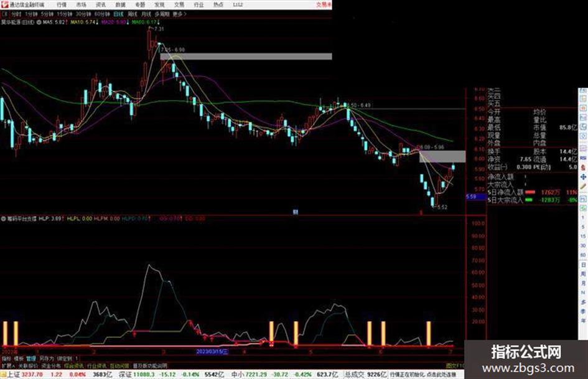This screenshot has height=379, width=588.
Task: Select the blue move-cross tool icon
Action: [x=583, y=177]
